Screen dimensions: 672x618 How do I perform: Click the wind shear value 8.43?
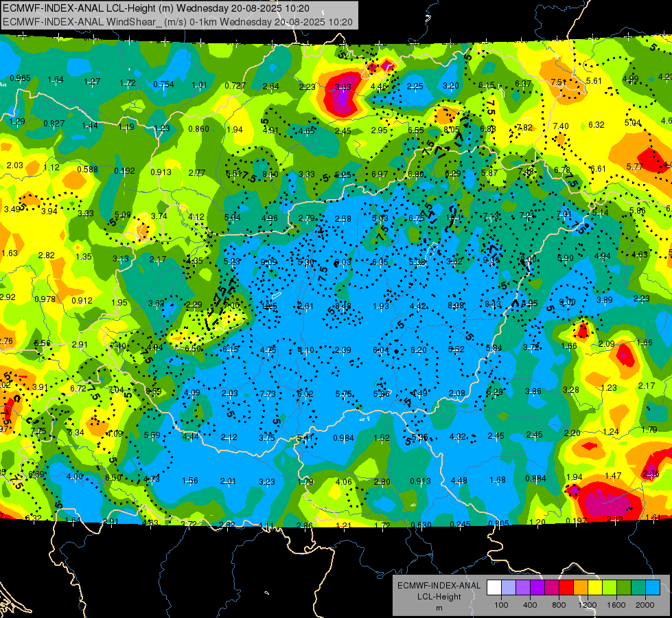[x=493, y=304]
